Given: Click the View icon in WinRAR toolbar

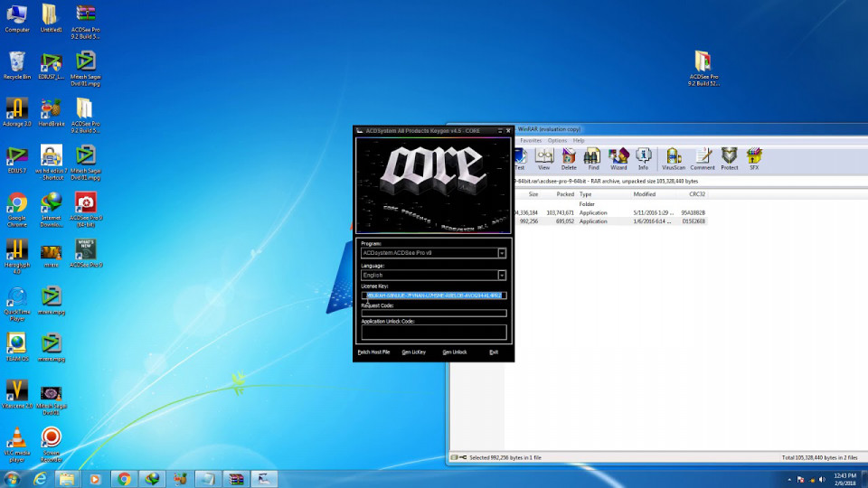Looking at the screenshot, I should 544,159.
